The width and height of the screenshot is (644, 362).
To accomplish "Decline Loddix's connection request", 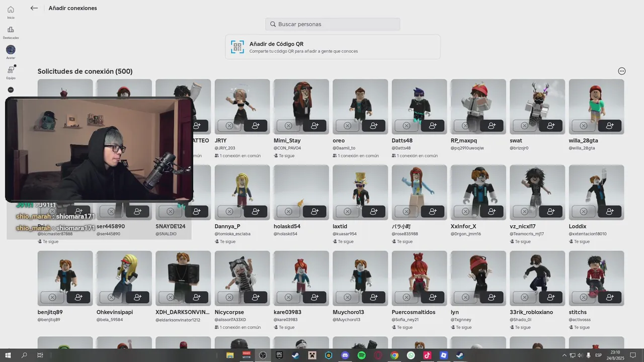I will pyautogui.click(x=584, y=212).
